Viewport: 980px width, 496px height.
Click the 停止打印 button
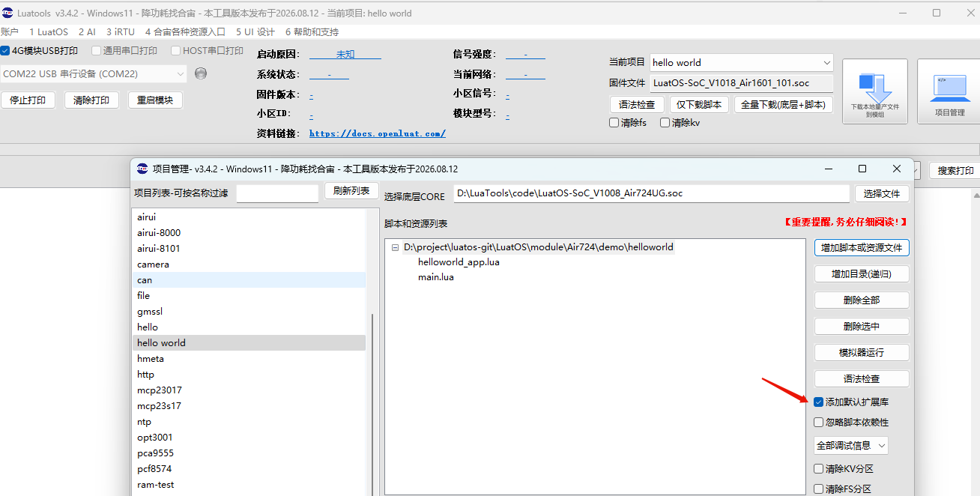coord(28,100)
